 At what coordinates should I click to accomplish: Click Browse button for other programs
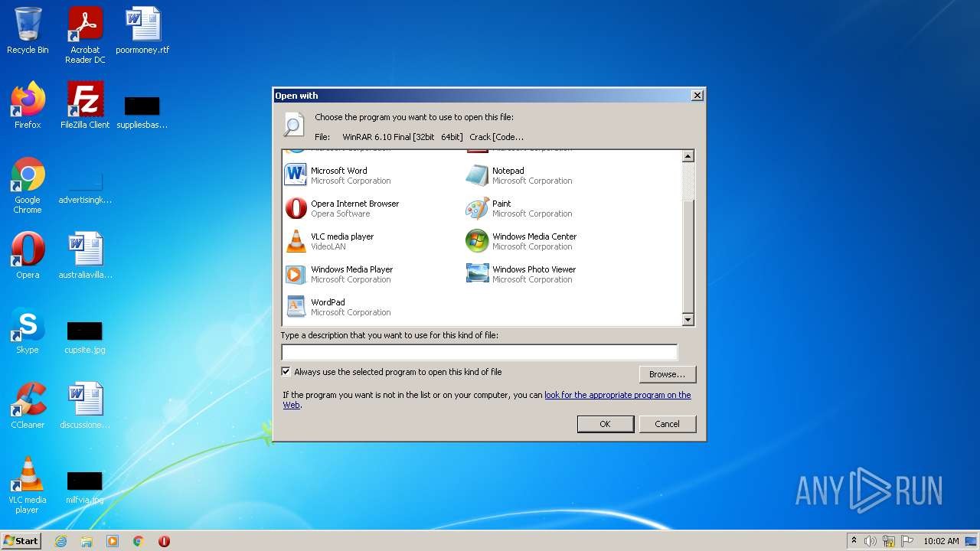click(x=668, y=374)
